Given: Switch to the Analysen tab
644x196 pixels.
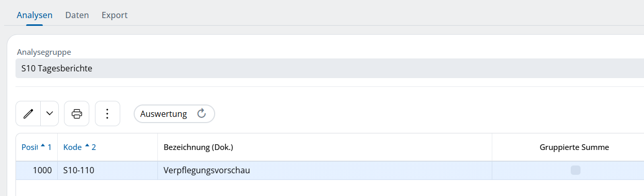Looking at the screenshot, I should click(35, 15).
